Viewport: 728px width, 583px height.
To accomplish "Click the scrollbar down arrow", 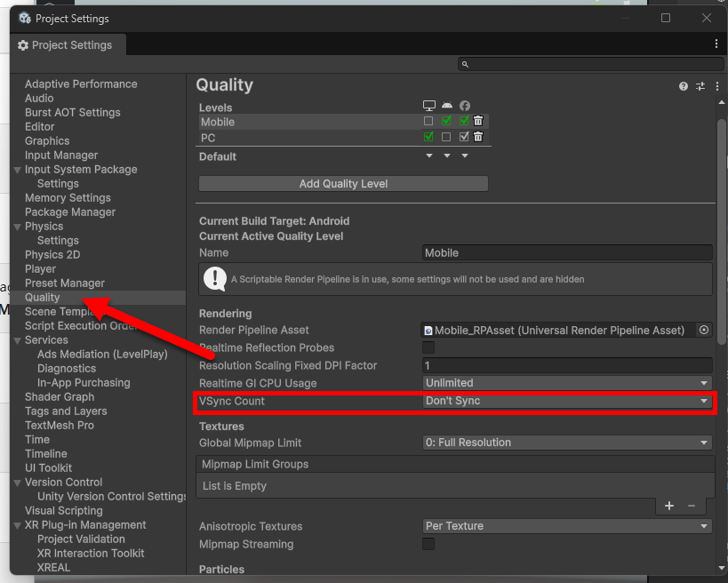I will pyautogui.click(x=721, y=568).
